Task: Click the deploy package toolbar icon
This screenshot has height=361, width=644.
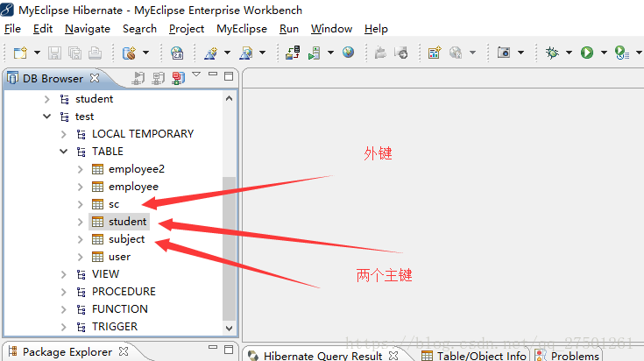Action: (129, 53)
